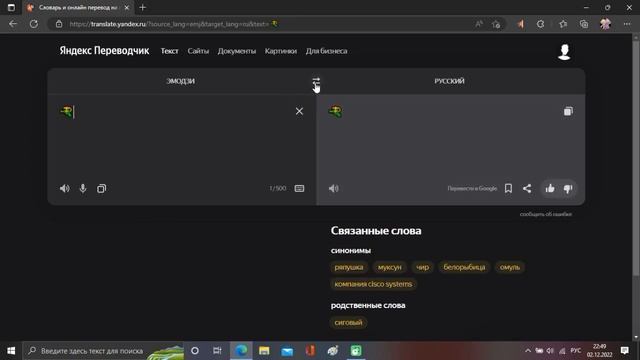Like the translation with thumbs up

click(550, 189)
